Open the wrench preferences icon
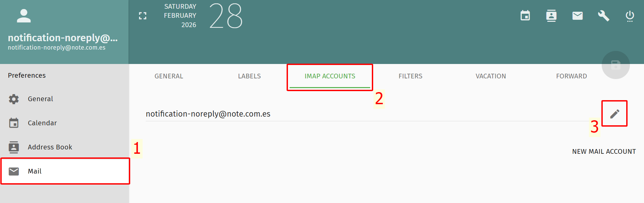Screen dimensions: 644x203 603,16
